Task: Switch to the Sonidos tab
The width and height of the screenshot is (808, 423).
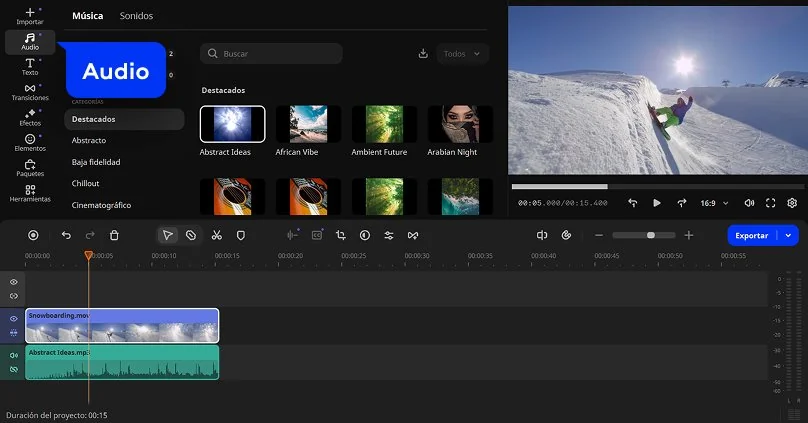Action: [x=136, y=16]
